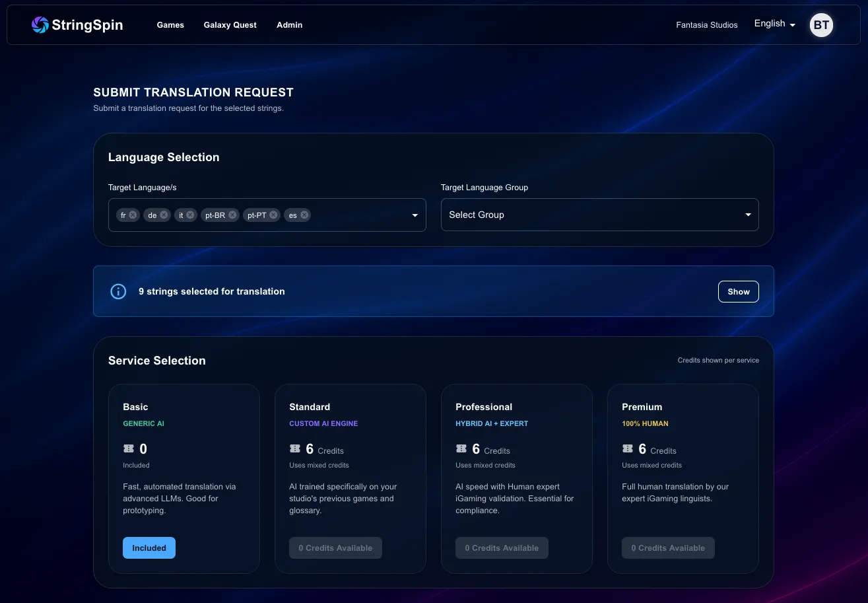Expand the English language selector
The image size is (868, 603).
coord(774,24)
